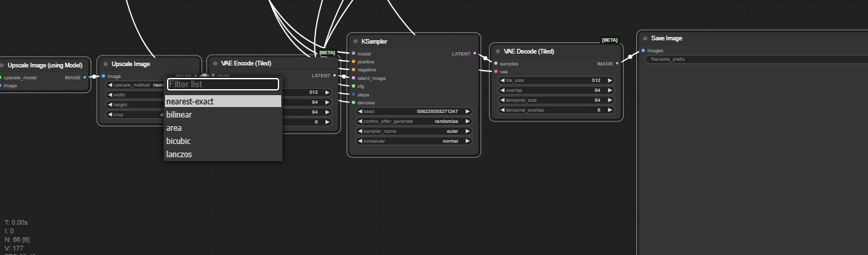Select bilinear from the upscale method list
This screenshot has width=868, height=255.
pos(223,115)
